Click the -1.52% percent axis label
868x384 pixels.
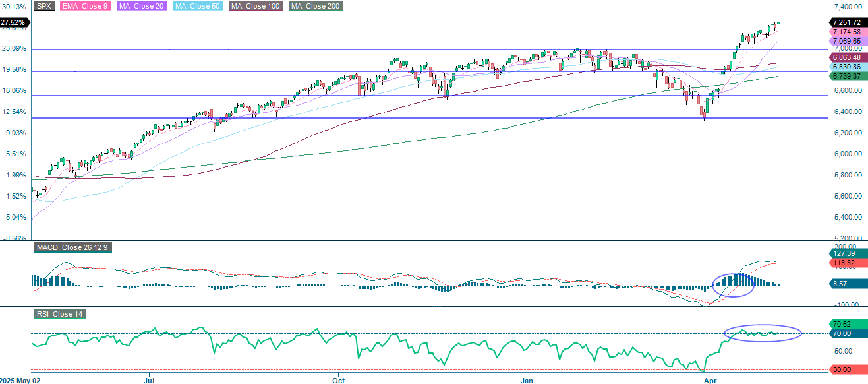click(x=14, y=197)
